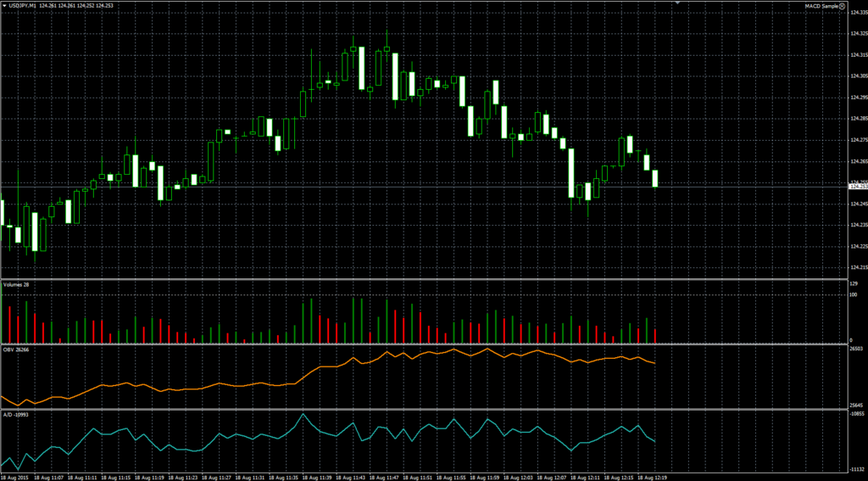868x481 pixels.
Task: Click the OBV scale value 26503
Action: click(856, 350)
